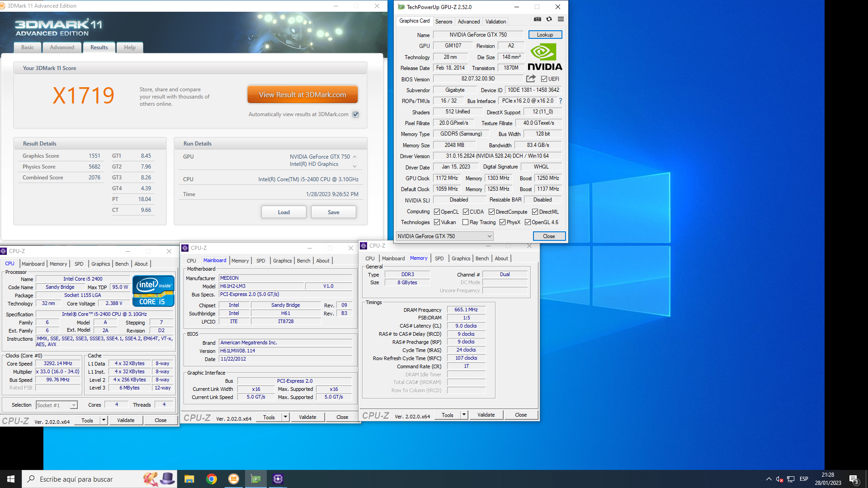
Task: Open Tools dropdown arrow in Memory window
Action: coord(464,415)
